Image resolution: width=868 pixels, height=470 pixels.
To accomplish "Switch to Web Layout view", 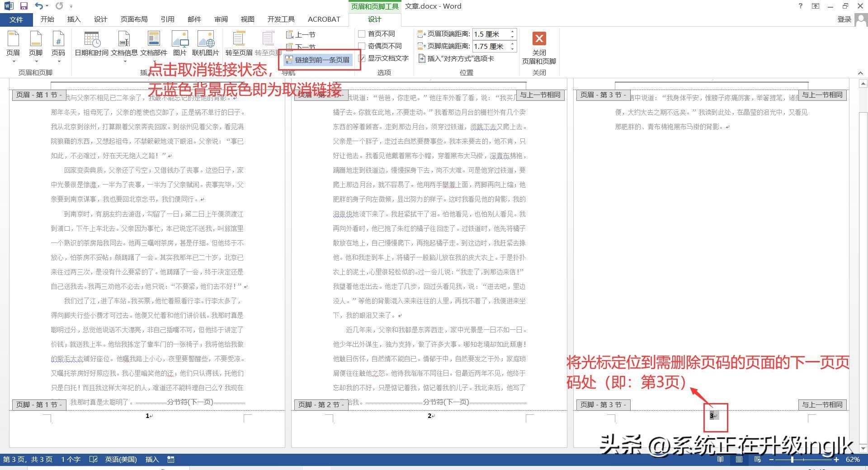I will tap(758, 459).
